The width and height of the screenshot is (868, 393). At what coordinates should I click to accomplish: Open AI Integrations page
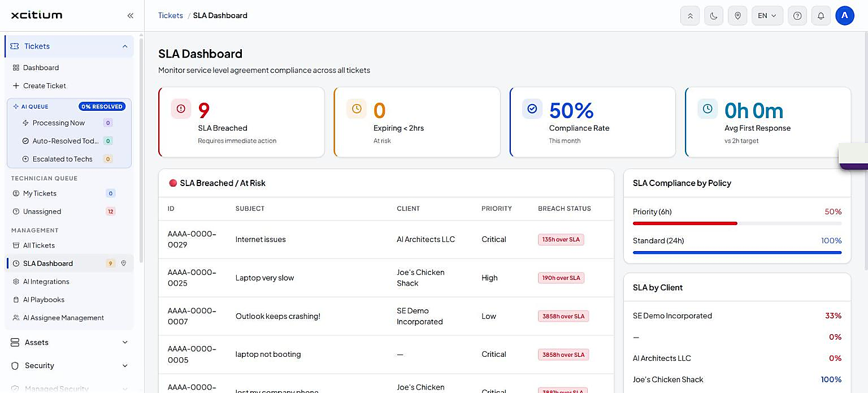pos(69,282)
